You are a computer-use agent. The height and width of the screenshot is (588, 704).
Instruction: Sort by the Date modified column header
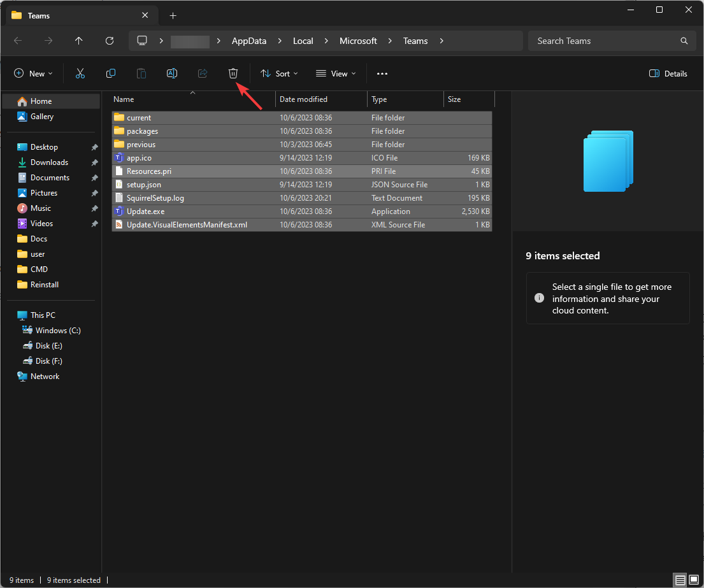[304, 99]
